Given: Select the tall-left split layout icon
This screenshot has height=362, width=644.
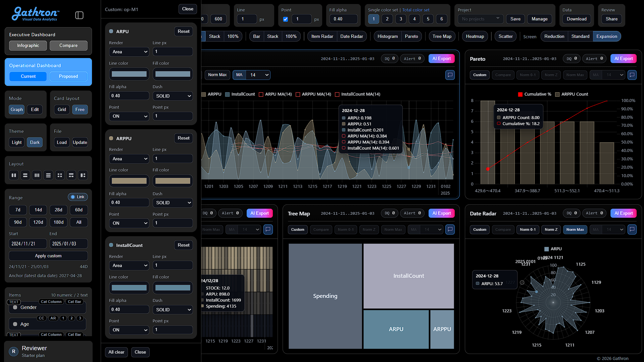Looking at the screenshot, I should pos(83,175).
